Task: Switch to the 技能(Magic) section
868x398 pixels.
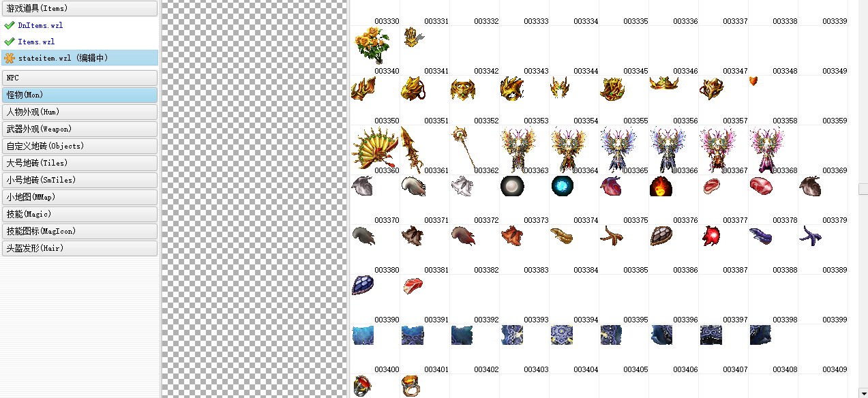Action: pos(80,214)
